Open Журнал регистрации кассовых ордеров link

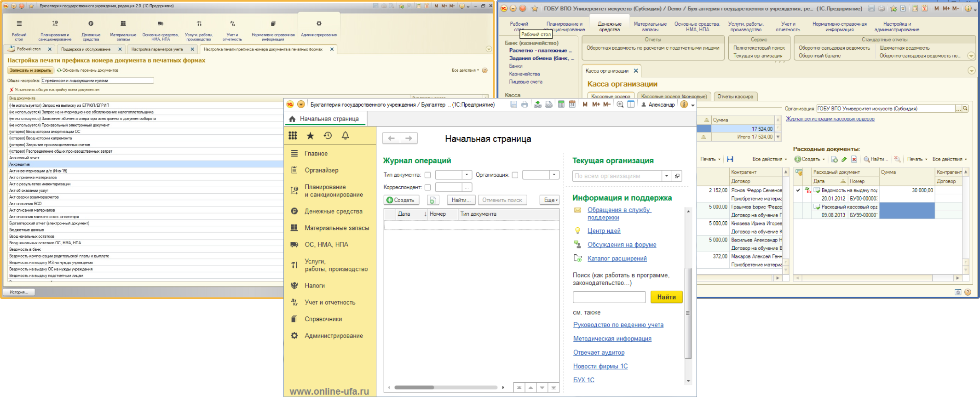tap(830, 119)
